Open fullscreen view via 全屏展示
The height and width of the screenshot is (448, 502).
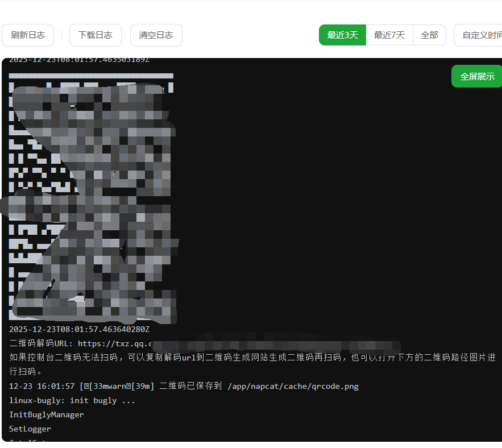click(x=477, y=77)
